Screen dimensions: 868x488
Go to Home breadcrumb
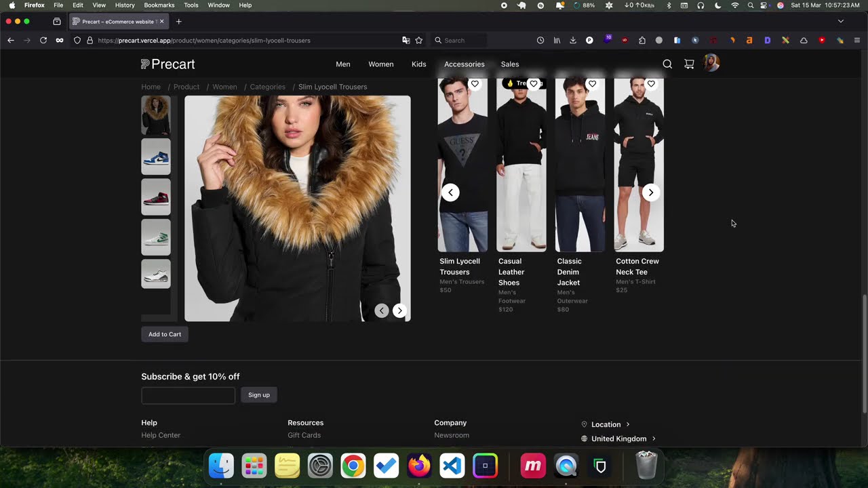point(151,87)
